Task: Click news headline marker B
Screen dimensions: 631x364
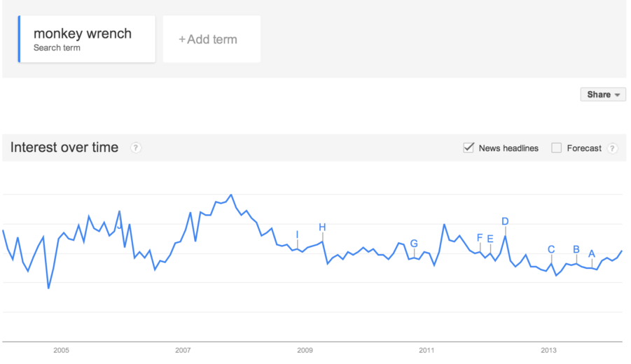Action: (x=576, y=249)
